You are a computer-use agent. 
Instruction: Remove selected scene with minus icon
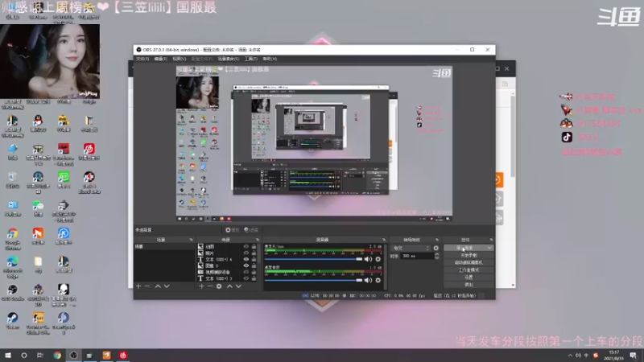147,286
